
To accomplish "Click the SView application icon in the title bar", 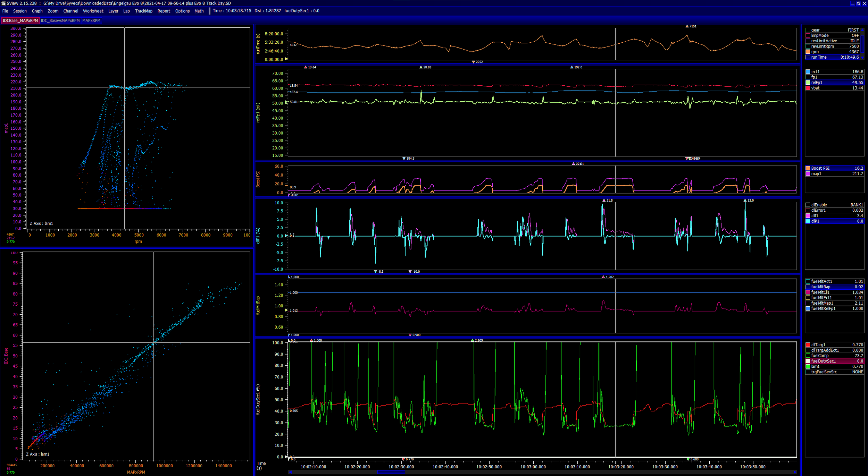I will (3, 3).
